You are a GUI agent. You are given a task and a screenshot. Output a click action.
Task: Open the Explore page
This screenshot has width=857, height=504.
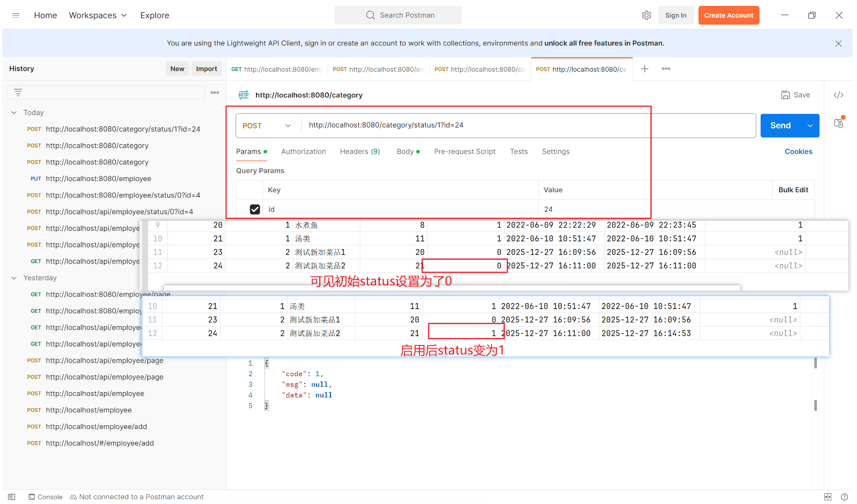155,16
